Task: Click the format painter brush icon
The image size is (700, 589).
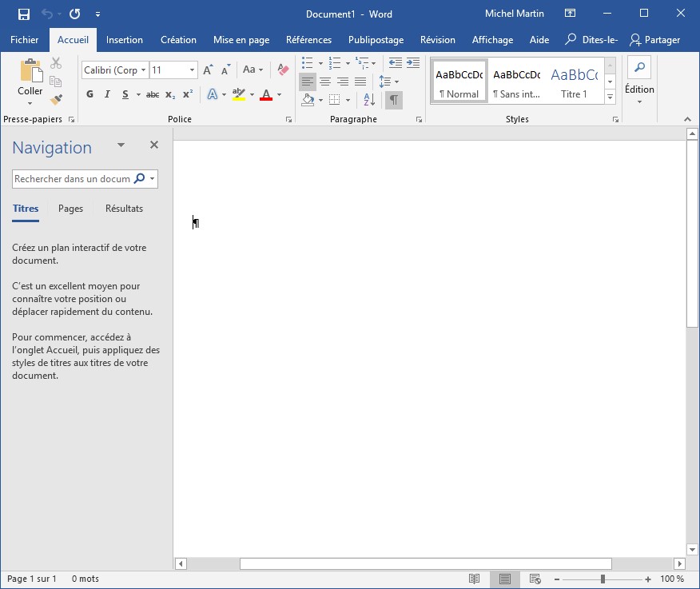Action: pyautogui.click(x=56, y=100)
